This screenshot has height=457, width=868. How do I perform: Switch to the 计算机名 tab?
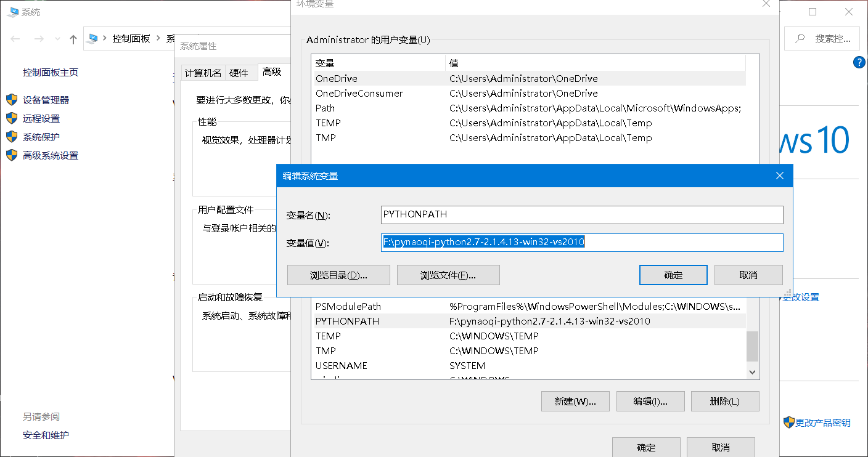(x=203, y=72)
